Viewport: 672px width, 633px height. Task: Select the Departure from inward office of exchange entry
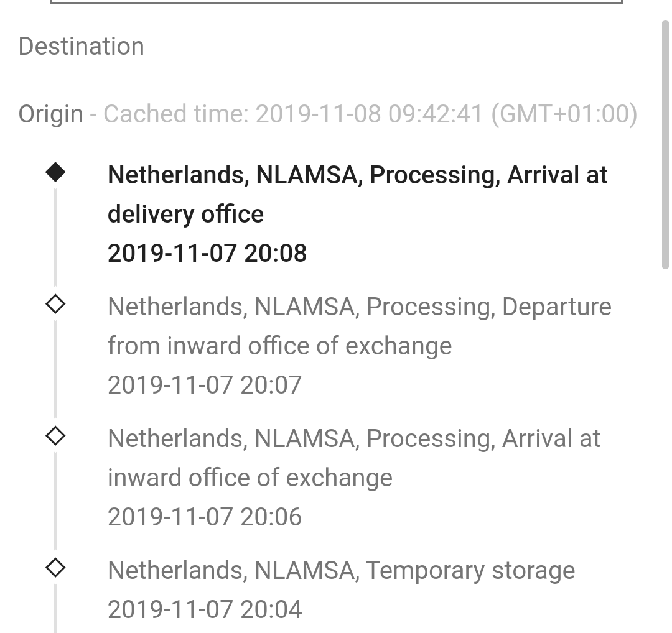(x=360, y=326)
